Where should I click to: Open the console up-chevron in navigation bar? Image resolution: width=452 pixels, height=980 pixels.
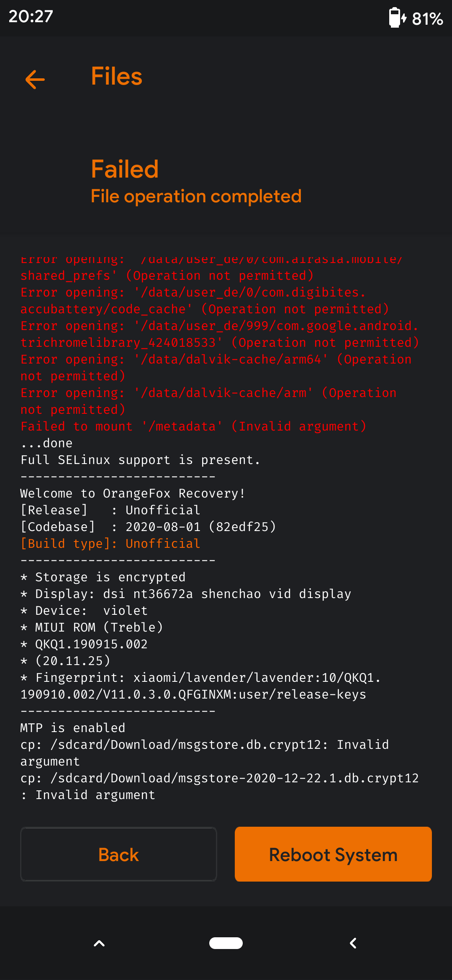(x=99, y=943)
